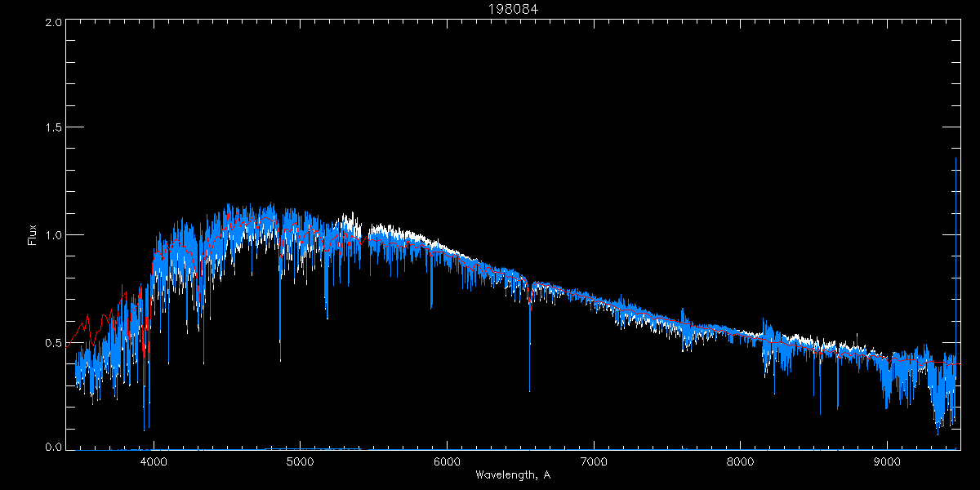Click the 1.0 flux tick label
The height and width of the screenshot is (490, 980).
pyautogui.click(x=54, y=235)
